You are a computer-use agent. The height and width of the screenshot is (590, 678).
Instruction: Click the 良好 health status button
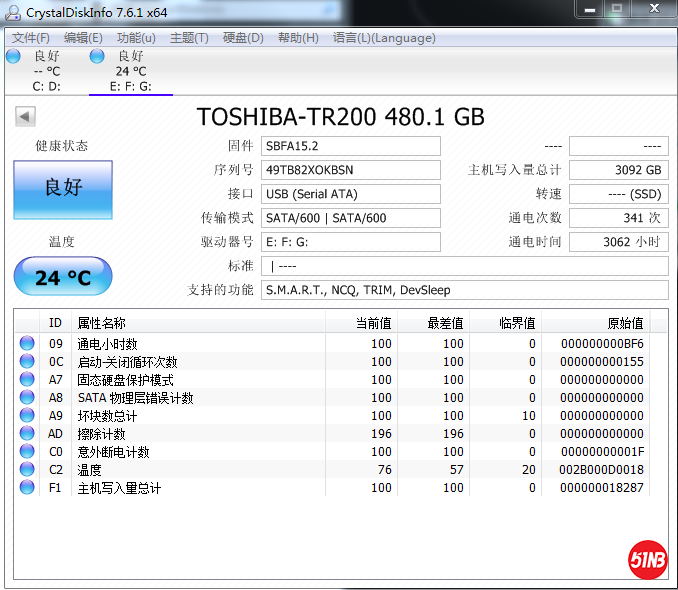[63, 190]
